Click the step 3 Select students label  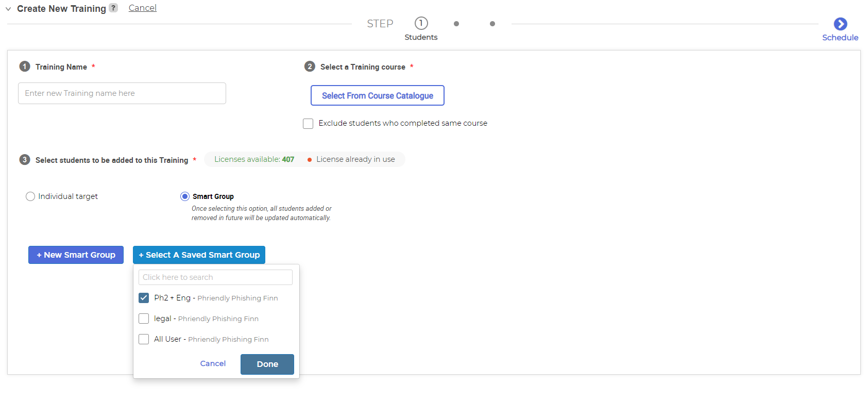[112, 160]
